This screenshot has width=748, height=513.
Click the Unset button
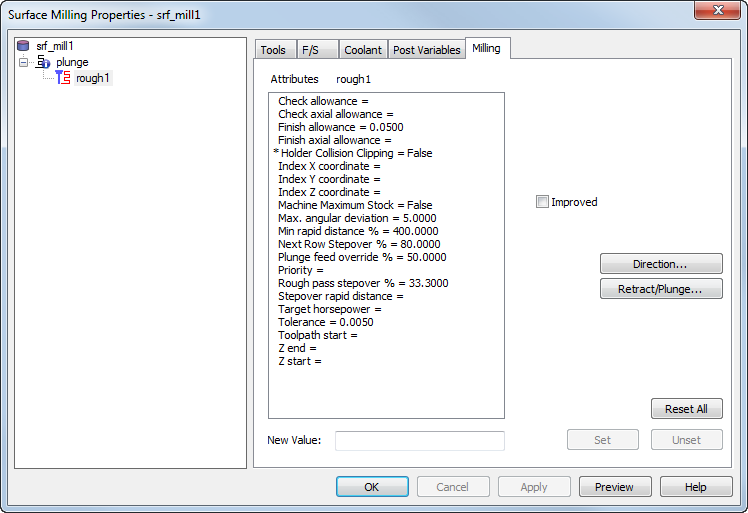(x=686, y=440)
